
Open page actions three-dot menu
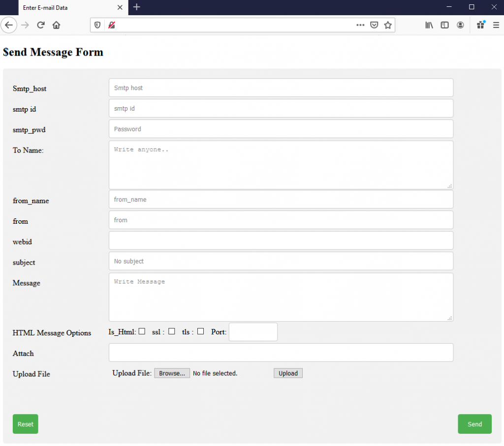pos(360,25)
